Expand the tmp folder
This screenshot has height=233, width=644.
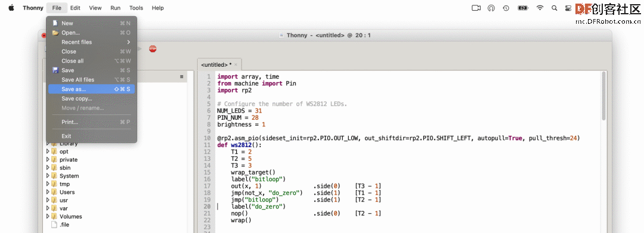48,184
